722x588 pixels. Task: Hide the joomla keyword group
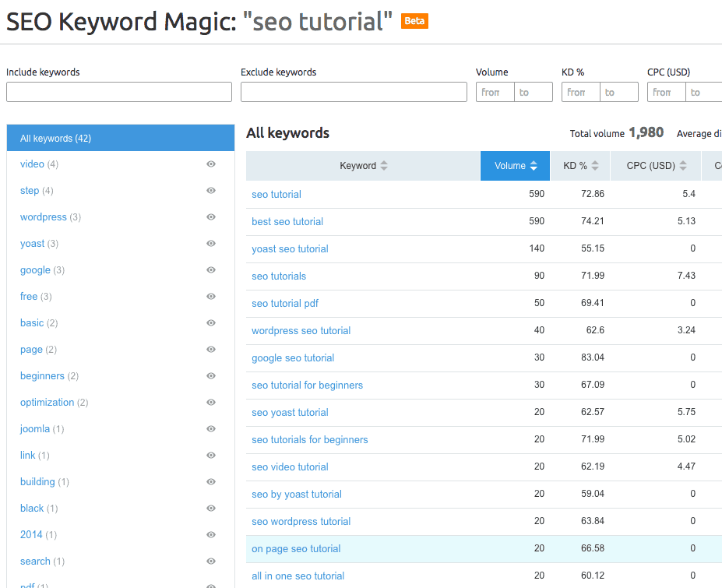pos(210,429)
